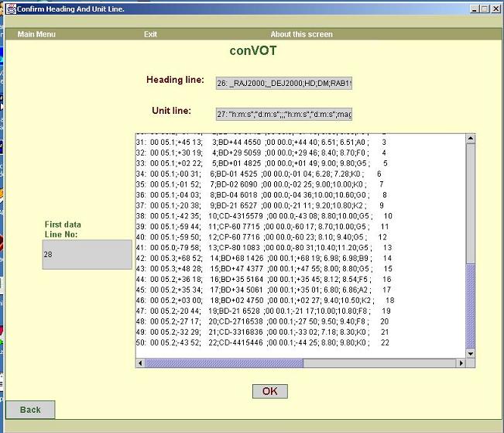Click the Unit line text field
The image size is (504, 433).
click(x=284, y=114)
